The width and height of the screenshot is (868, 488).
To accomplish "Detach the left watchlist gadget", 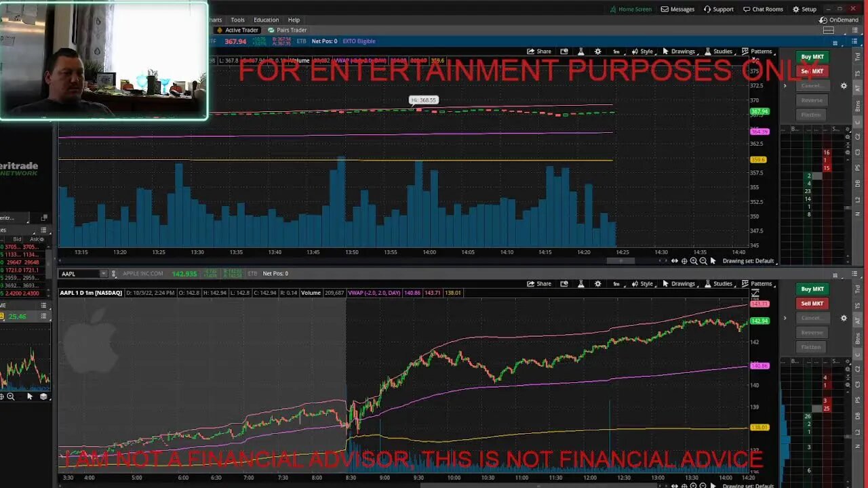I will tap(43, 218).
